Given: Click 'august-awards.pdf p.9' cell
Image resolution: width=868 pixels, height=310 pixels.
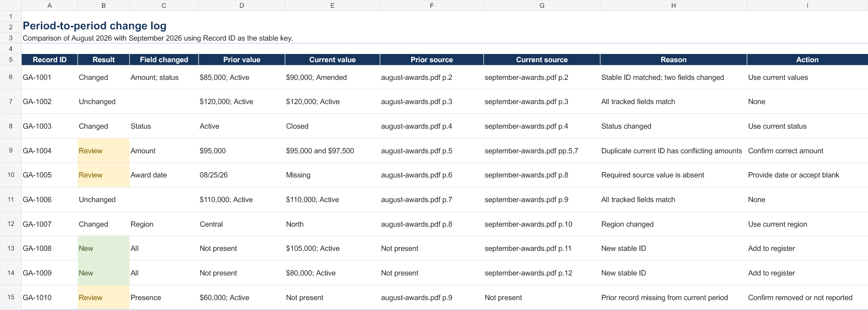Looking at the screenshot, I should pos(432,297).
